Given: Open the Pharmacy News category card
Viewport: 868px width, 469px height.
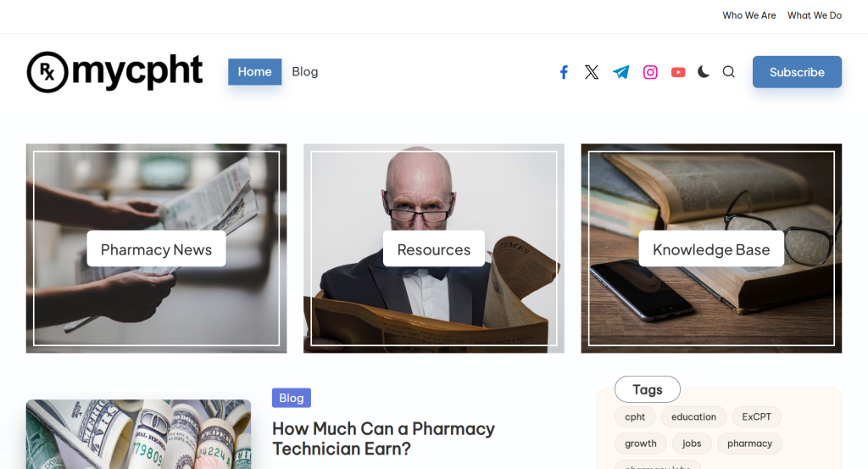Looking at the screenshot, I should [157, 248].
